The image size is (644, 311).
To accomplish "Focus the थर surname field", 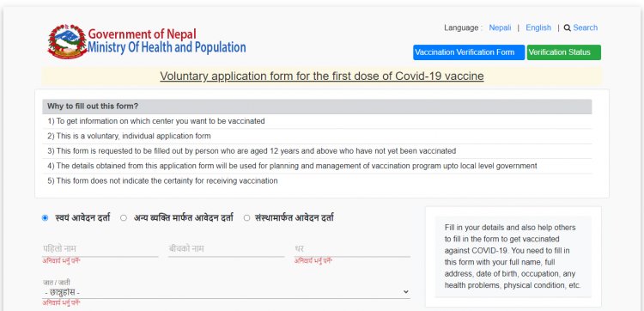I will point(352,249).
